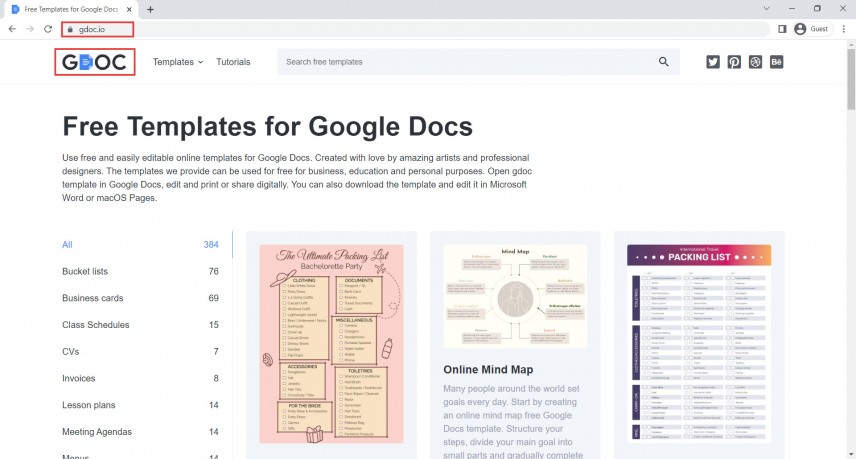Expand the Templates dropdown menu

(178, 62)
